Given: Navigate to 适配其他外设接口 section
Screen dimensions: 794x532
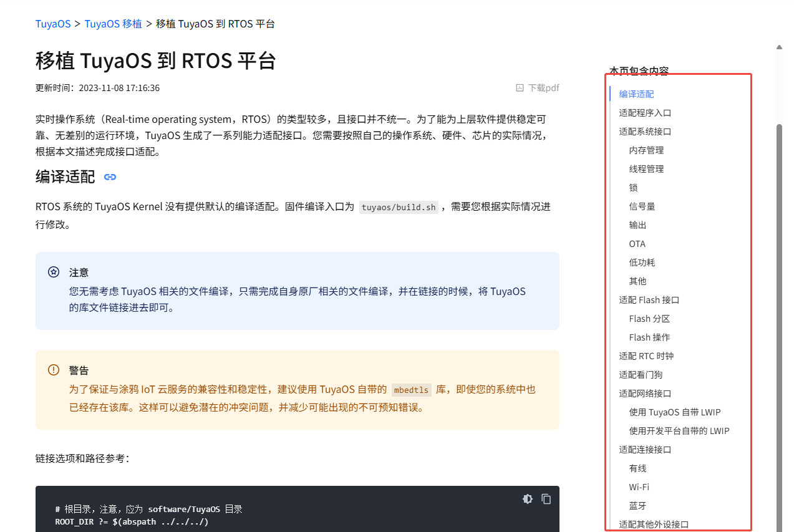Looking at the screenshot, I should coord(654,525).
